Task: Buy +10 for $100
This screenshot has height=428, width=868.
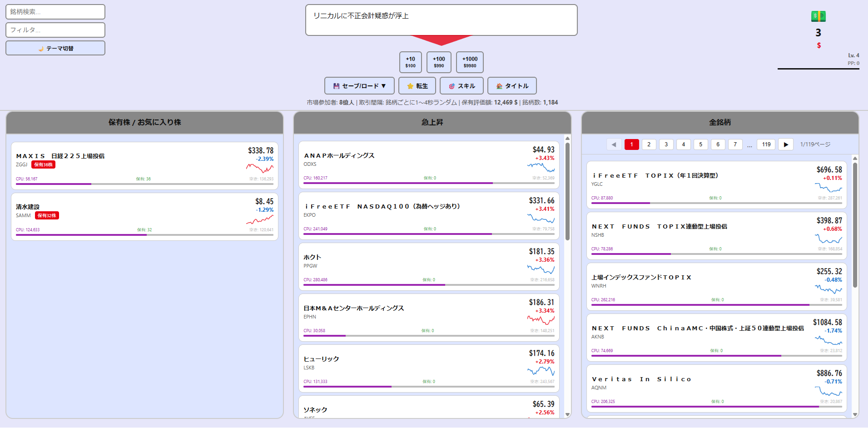Action: 411,62
